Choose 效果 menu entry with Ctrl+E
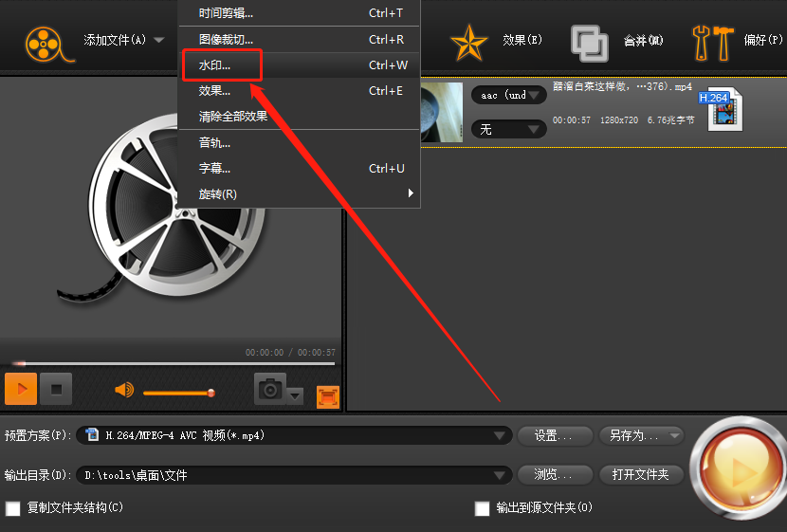787x532 pixels. point(299,91)
